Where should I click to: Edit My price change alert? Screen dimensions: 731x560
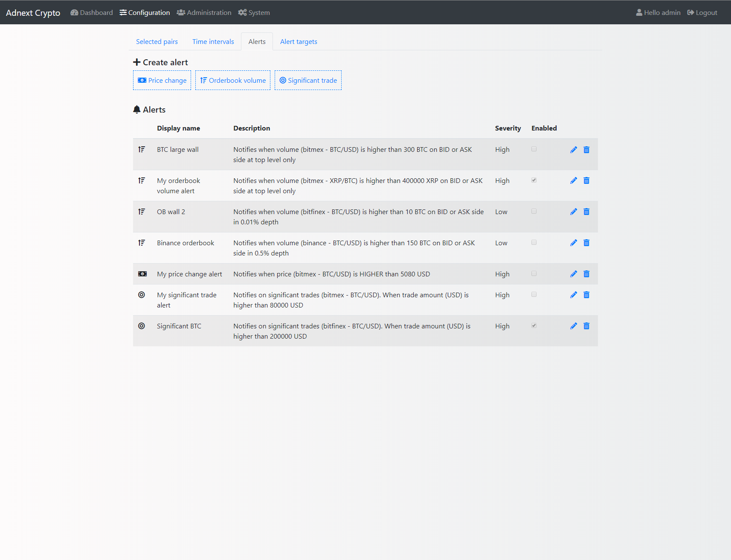pyautogui.click(x=574, y=274)
